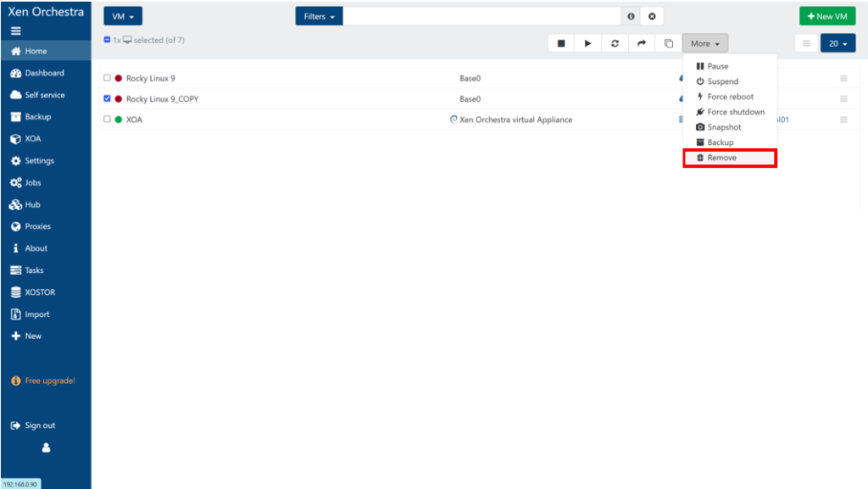Open the VM type dropdown

(x=123, y=17)
